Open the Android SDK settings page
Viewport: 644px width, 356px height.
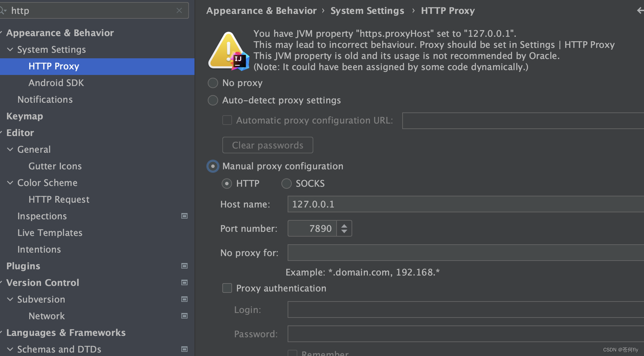(x=56, y=83)
